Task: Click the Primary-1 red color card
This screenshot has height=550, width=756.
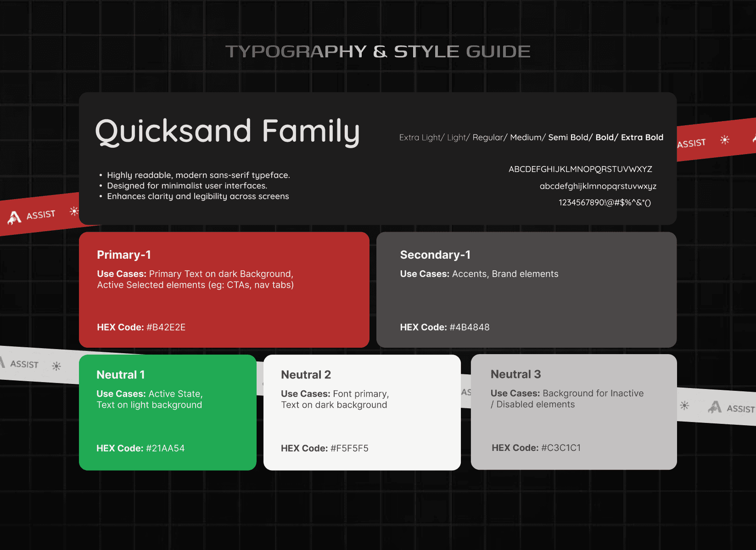Action: (x=224, y=289)
